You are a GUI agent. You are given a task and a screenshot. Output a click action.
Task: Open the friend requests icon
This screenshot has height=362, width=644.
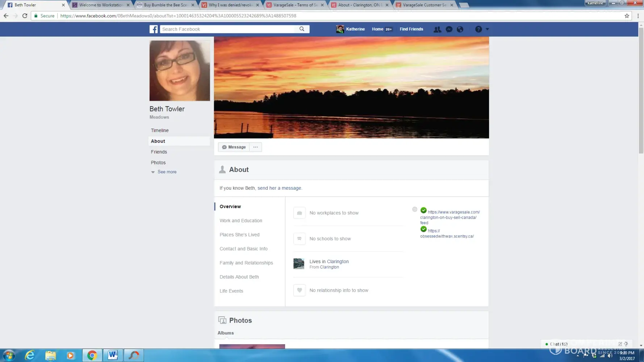pyautogui.click(x=437, y=29)
